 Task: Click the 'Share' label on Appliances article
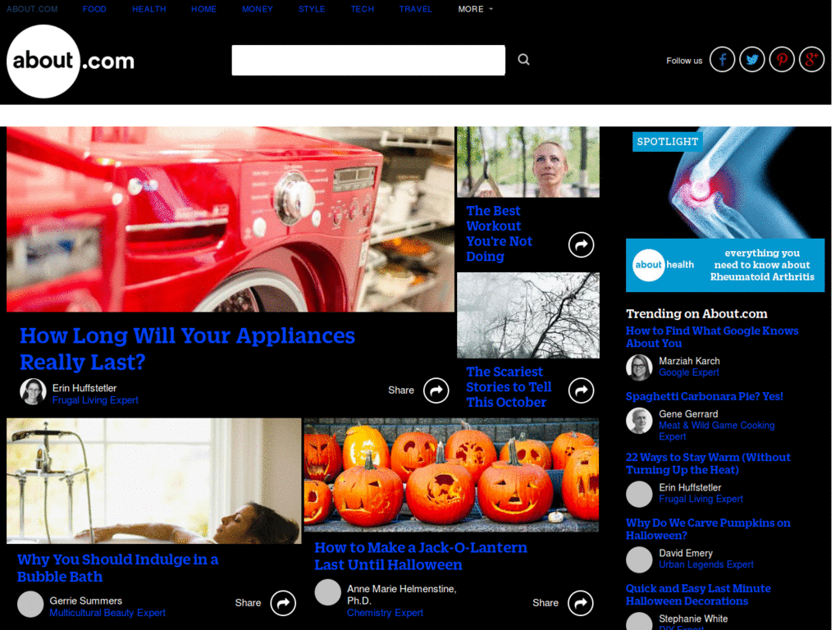400,390
